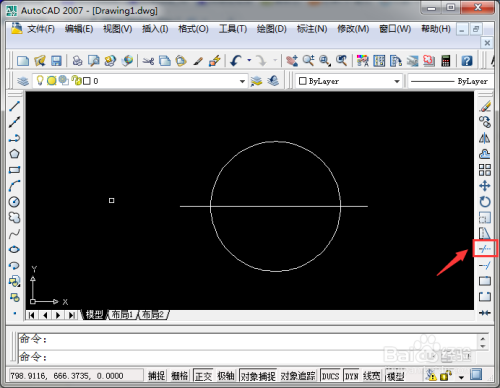Toggle 线宽 lineweight display in status bar
Viewport: 500px width, 388px height.
click(x=372, y=376)
